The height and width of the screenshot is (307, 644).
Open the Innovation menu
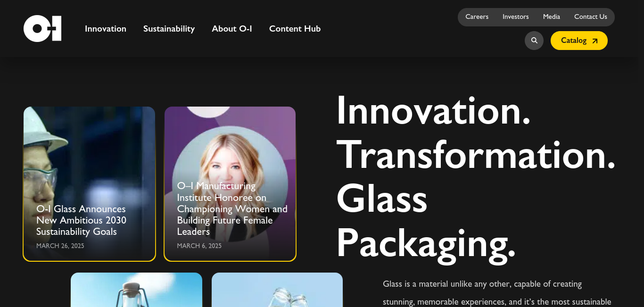(x=106, y=29)
